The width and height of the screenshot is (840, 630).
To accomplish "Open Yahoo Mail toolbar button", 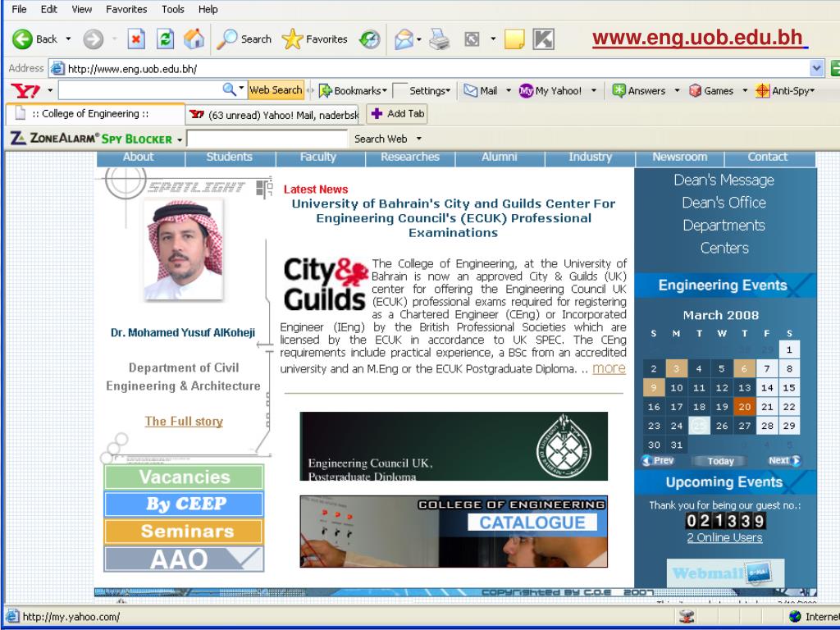I will click(481, 90).
